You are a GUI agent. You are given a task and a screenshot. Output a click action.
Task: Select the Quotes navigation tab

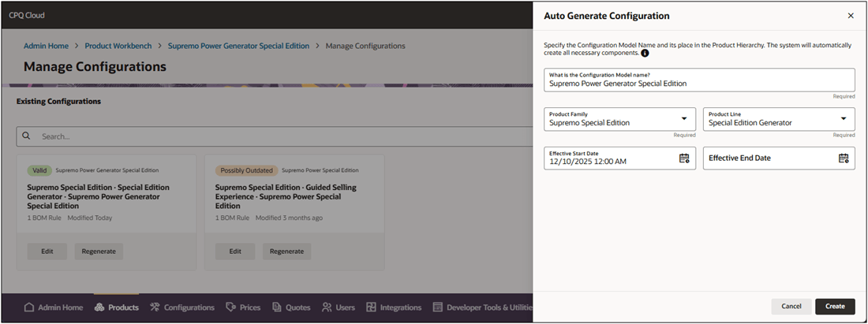pyautogui.click(x=292, y=307)
